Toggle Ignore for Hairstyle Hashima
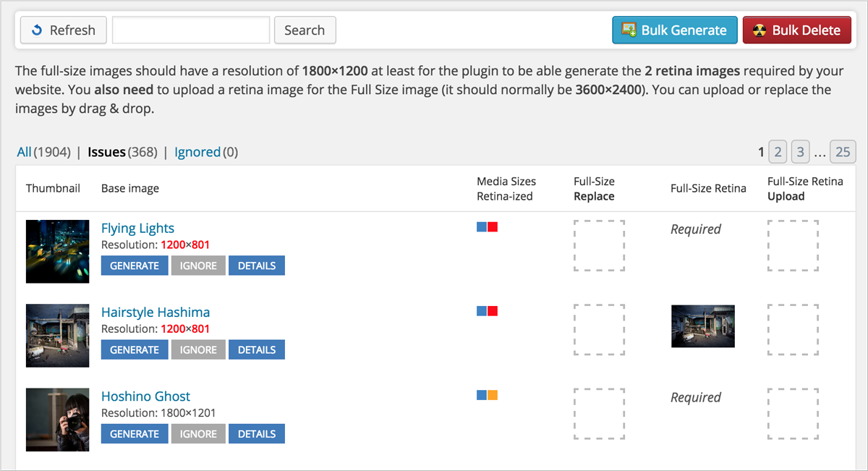This screenshot has height=471, width=868. point(198,349)
